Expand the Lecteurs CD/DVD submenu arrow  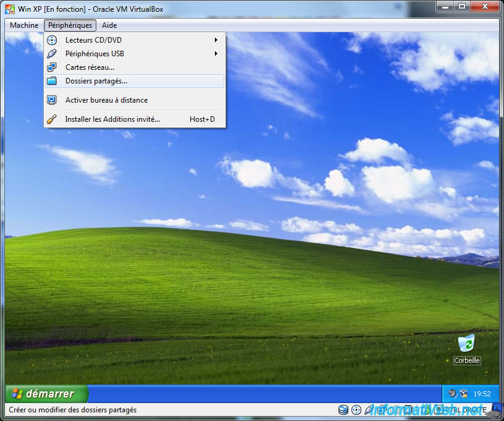tap(216, 40)
